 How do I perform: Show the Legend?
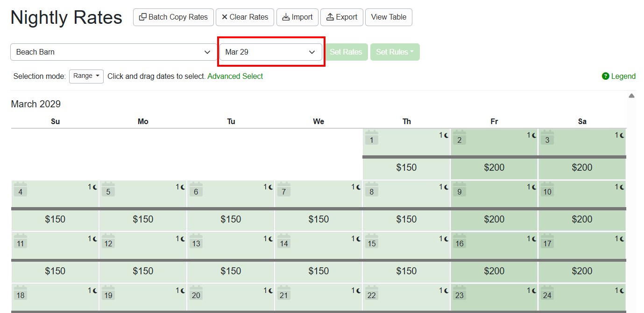pos(619,76)
